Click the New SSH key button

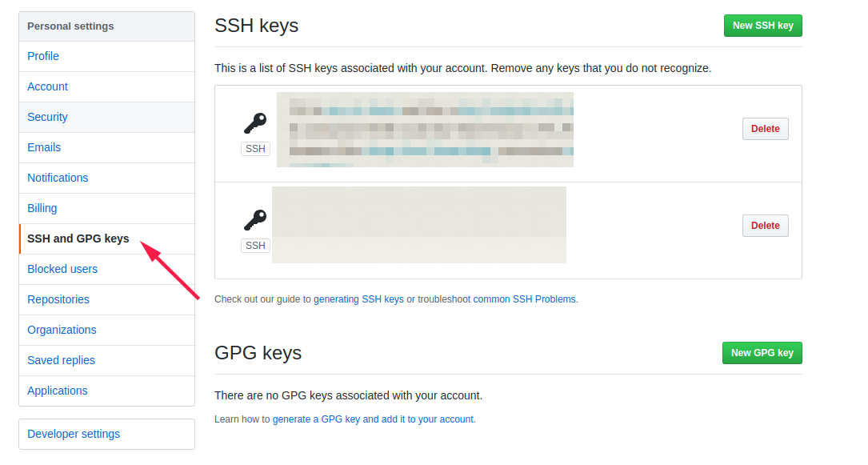point(762,26)
